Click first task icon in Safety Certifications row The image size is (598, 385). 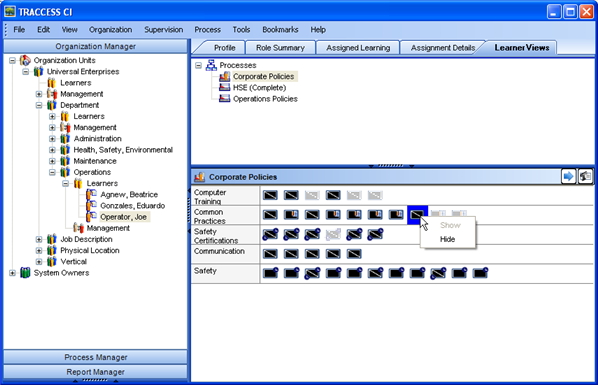coord(270,234)
